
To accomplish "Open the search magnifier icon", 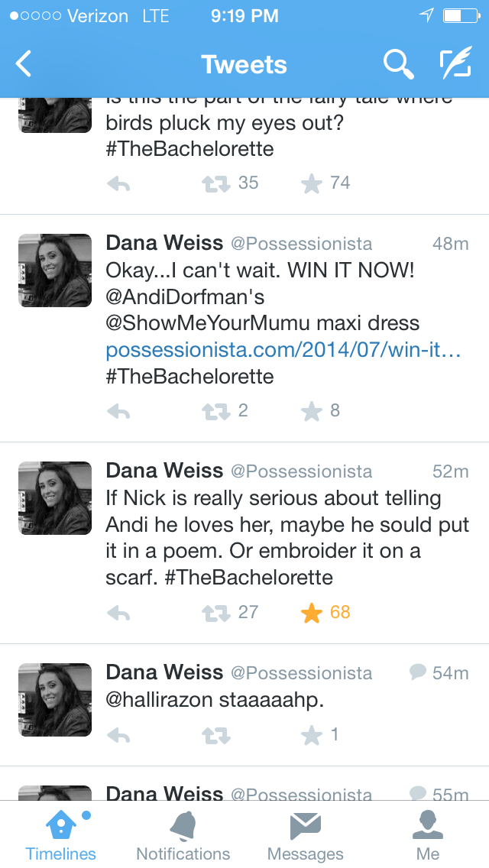I will (398, 65).
